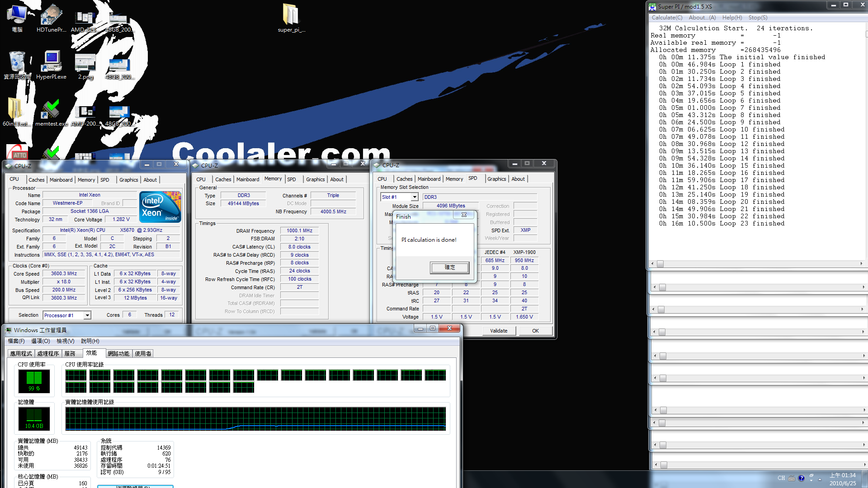The image size is (868, 488).
Task: Select the HDTunePr... desktop shortcut
Action: click(52, 18)
